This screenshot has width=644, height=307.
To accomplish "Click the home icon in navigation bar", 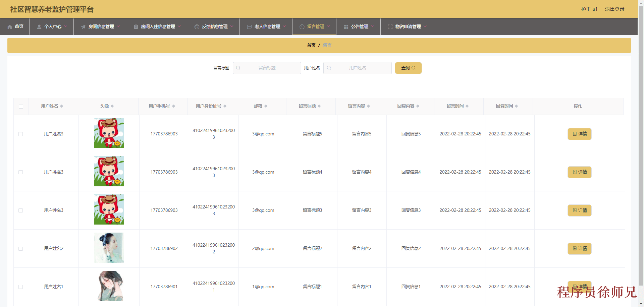I will coord(10,27).
